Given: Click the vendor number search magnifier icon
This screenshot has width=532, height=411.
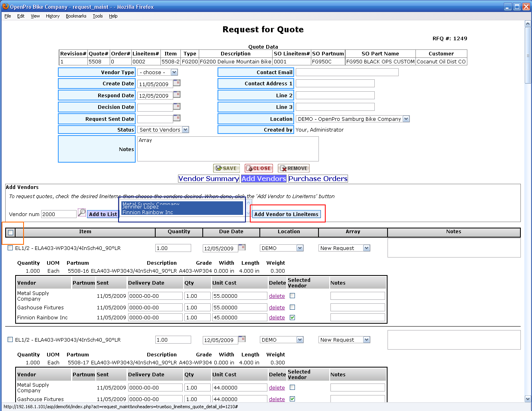Looking at the screenshot, I should (x=81, y=213).
